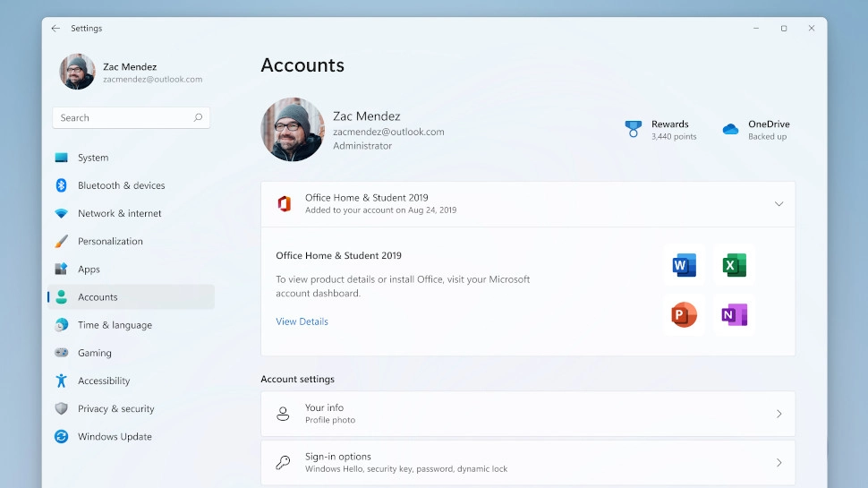
Task: Click the Administrator label under the name
Action: pyautogui.click(x=362, y=146)
